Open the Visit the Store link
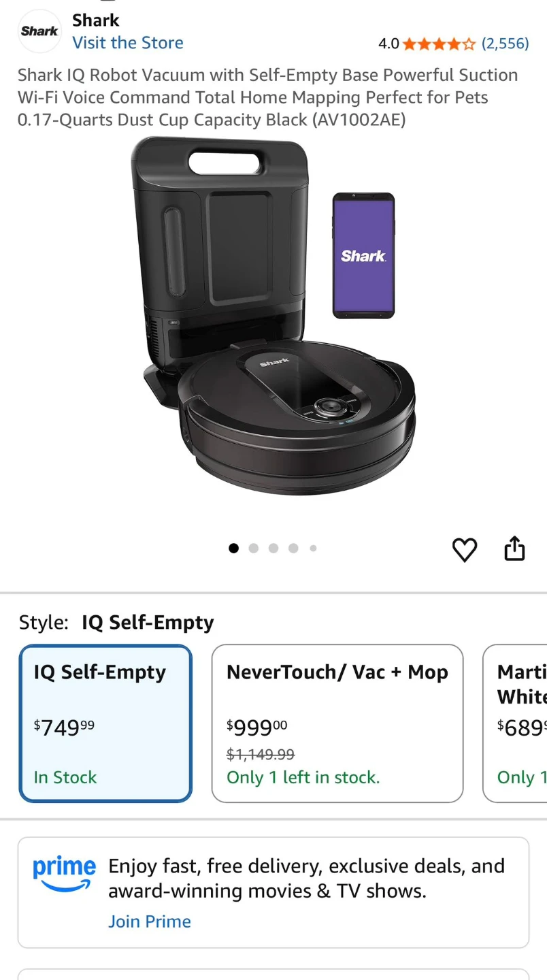Screen dimensions: 547x980 (128, 43)
